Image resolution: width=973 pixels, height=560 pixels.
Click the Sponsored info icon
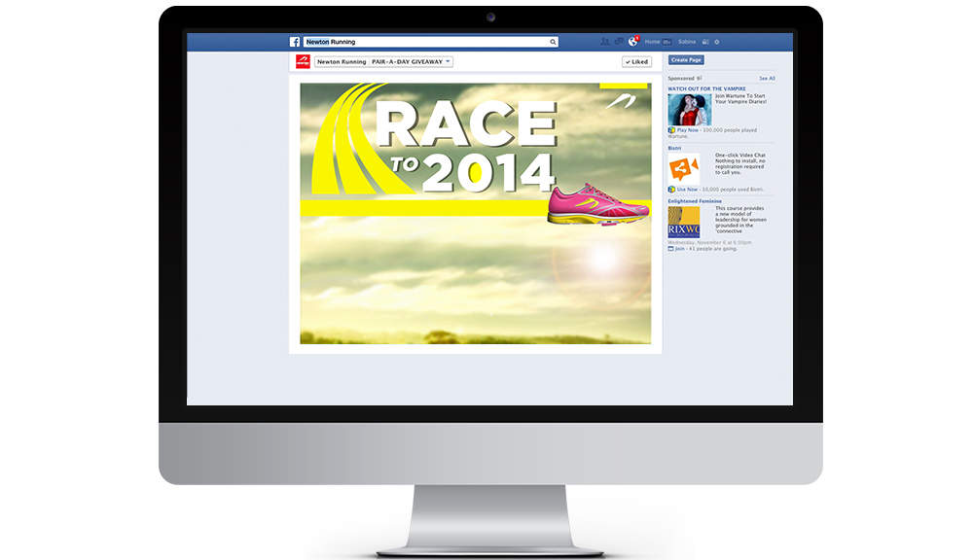[x=700, y=78]
